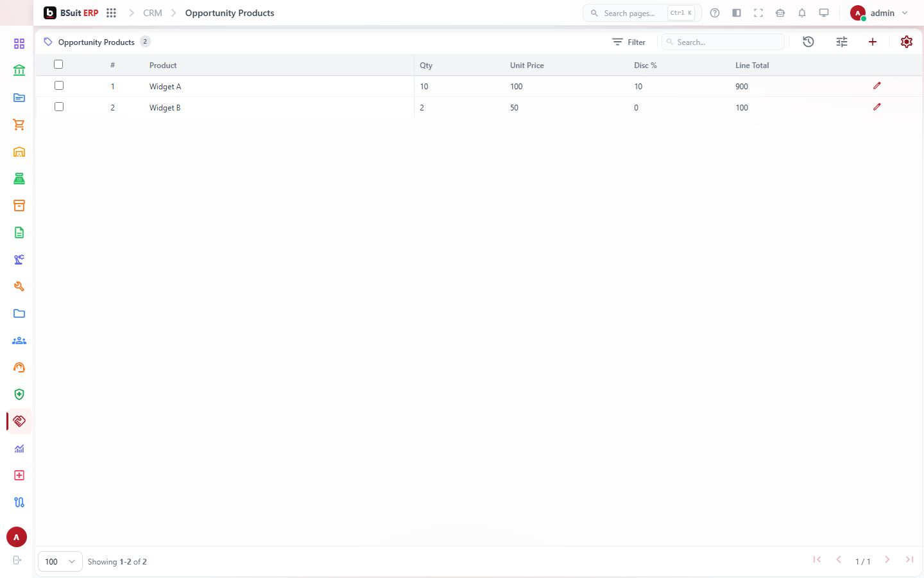Check the box for Widget B row
The width and height of the screenshot is (924, 578).
click(x=59, y=107)
